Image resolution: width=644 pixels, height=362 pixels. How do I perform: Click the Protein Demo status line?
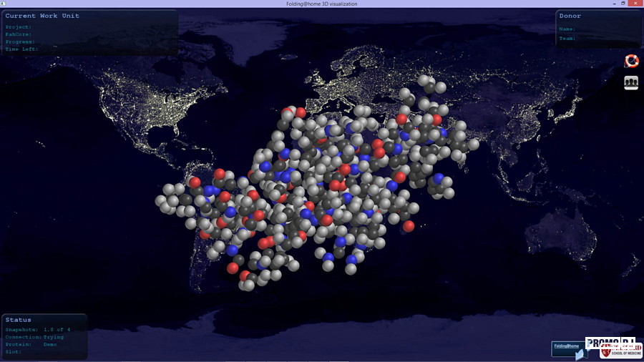[x=31, y=344]
